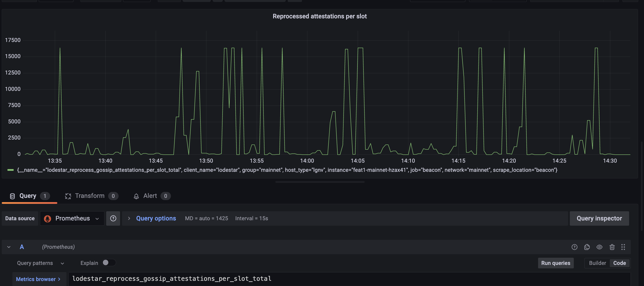Screen dimensions: 644x286
Task: Delete query A using the trash icon
Action: (612, 247)
